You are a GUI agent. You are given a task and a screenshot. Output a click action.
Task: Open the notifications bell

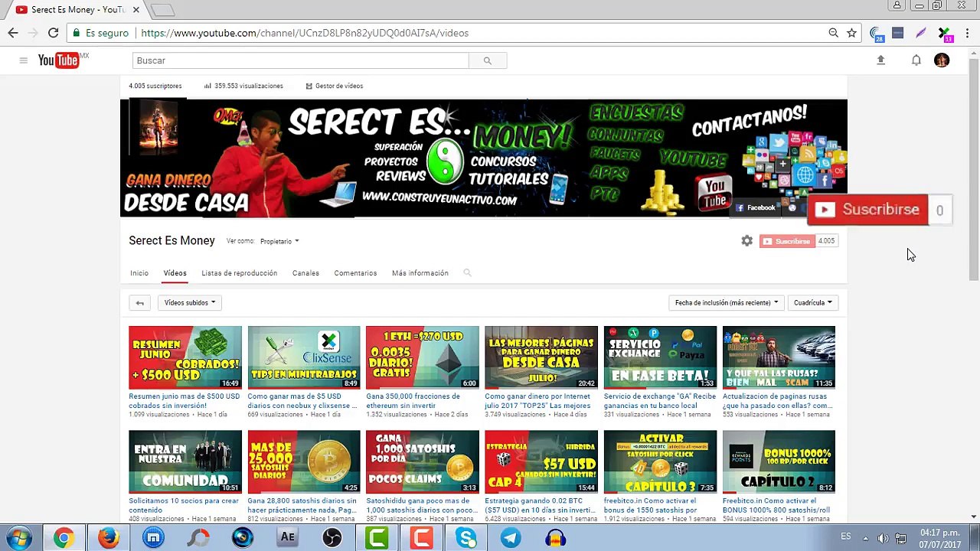pos(916,60)
